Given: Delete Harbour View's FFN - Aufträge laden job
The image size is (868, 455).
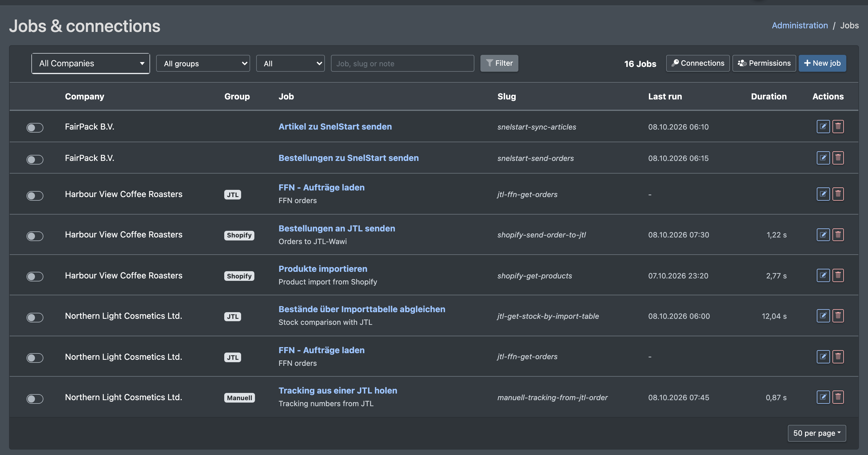Looking at the screenshot, I should pyautogui.click(x=838, y=194).
